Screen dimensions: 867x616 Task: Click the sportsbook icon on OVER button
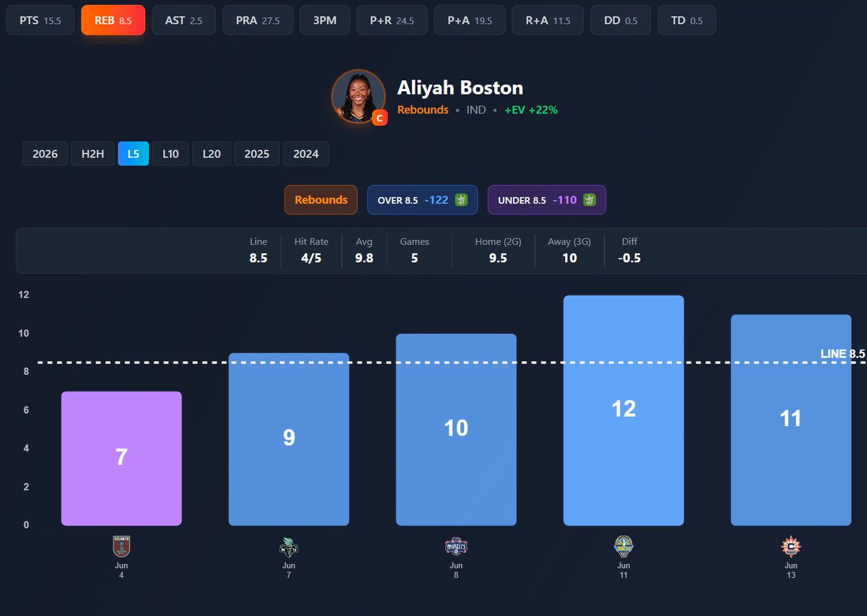[x=462, y=200]
